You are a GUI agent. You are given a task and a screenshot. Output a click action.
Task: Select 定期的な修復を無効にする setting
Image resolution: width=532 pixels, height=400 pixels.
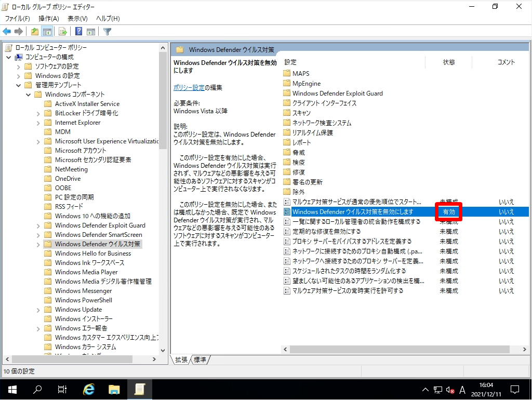click(326, 231)
